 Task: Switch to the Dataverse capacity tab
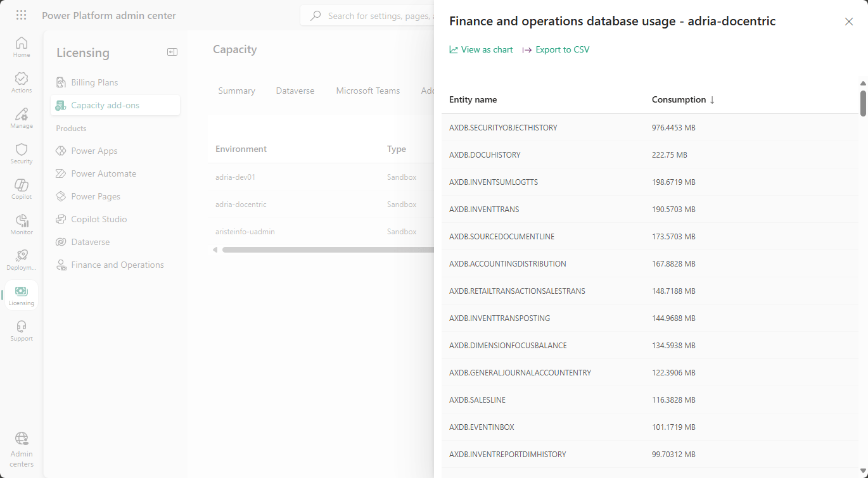point(295,91)
